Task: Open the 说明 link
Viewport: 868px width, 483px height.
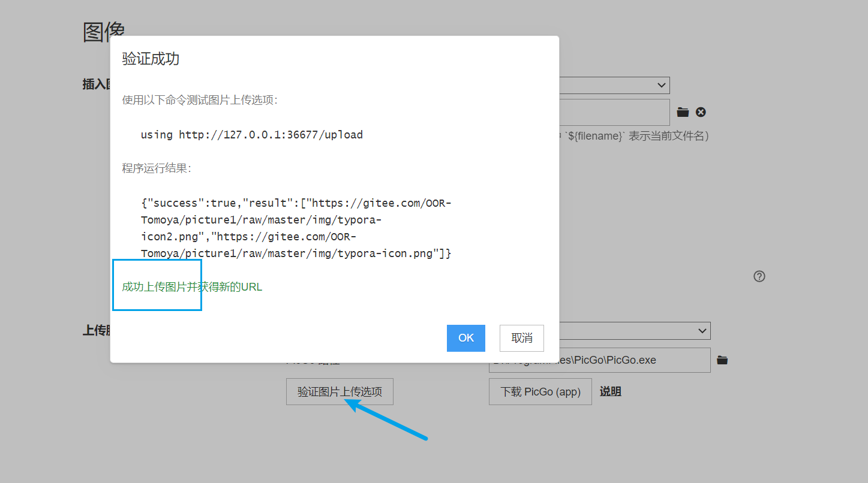Action: tap(611, 391)
